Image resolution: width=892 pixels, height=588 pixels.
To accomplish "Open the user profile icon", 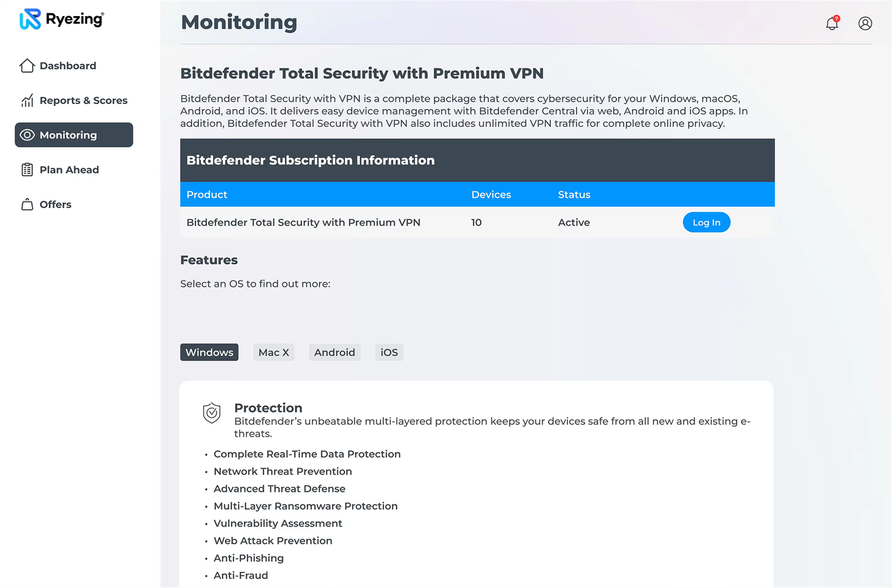I will [865, 23].
